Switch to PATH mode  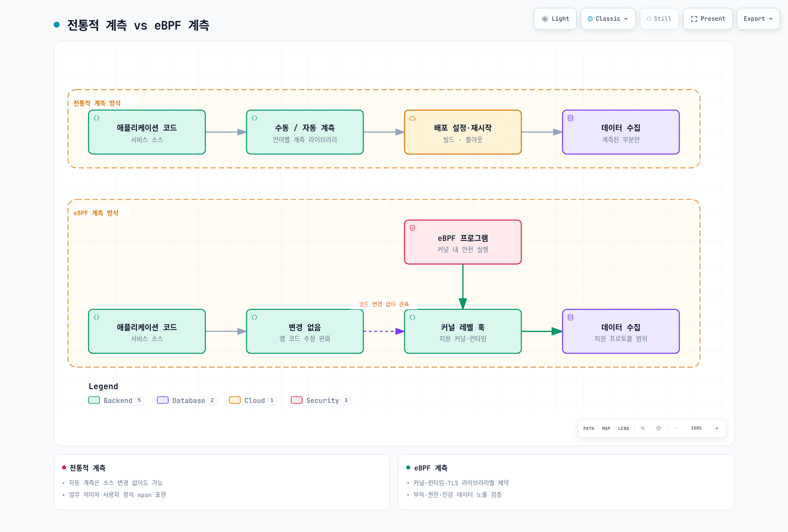coord(589,429)
